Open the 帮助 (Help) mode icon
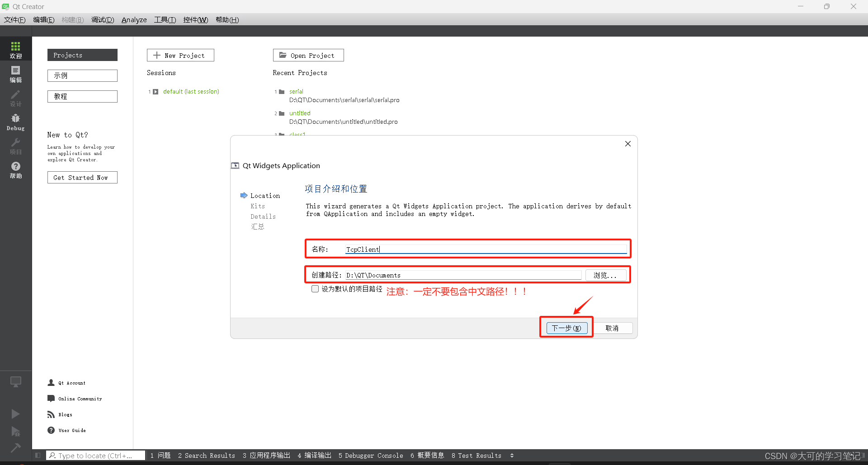This screenshot has height=465, width=868. coord(15,170)
